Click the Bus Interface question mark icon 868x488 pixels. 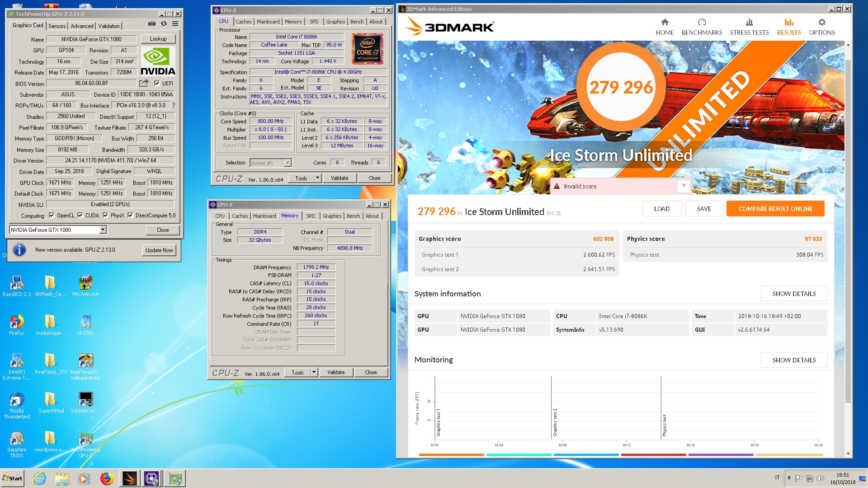click(173, 105)
